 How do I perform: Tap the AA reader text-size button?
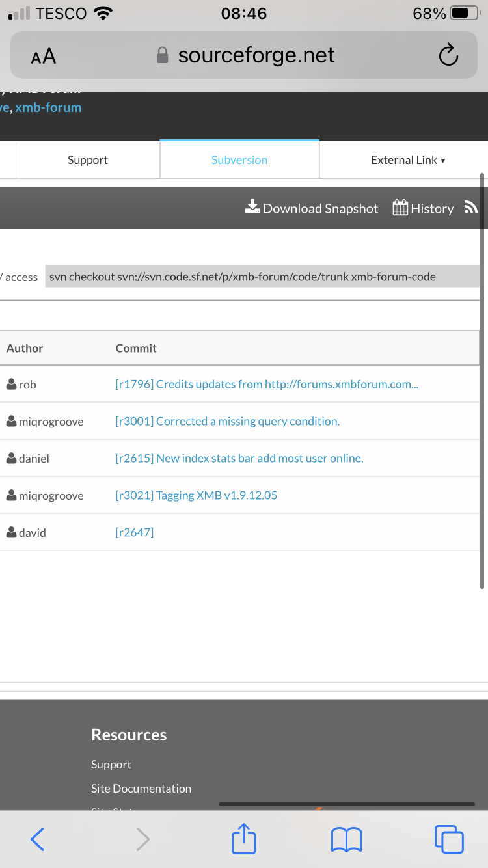[x=44, y=57]
